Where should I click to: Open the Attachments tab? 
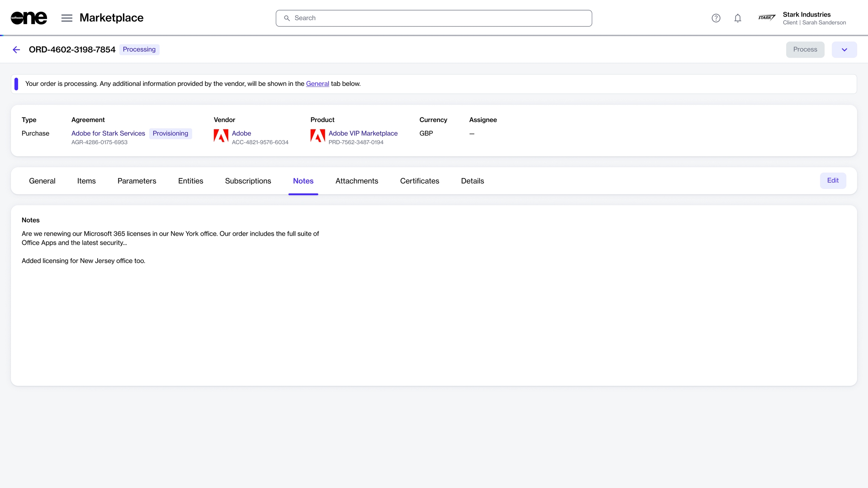tap(356, 181)
